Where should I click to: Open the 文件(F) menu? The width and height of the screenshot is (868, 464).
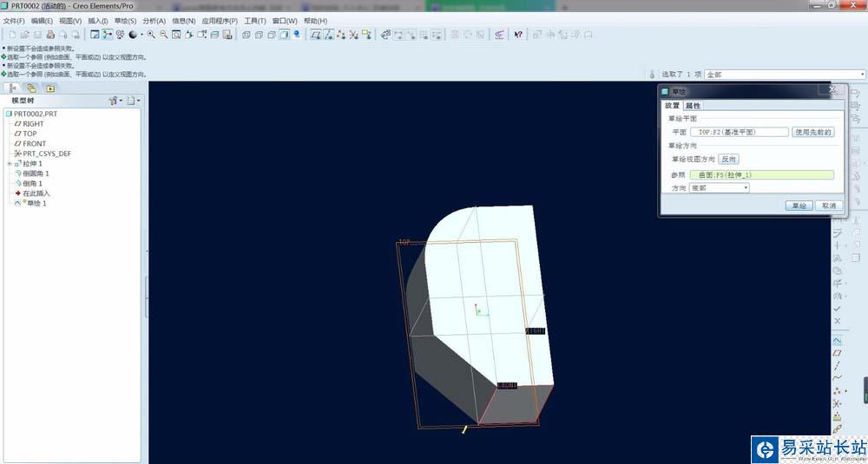point(14,21)
